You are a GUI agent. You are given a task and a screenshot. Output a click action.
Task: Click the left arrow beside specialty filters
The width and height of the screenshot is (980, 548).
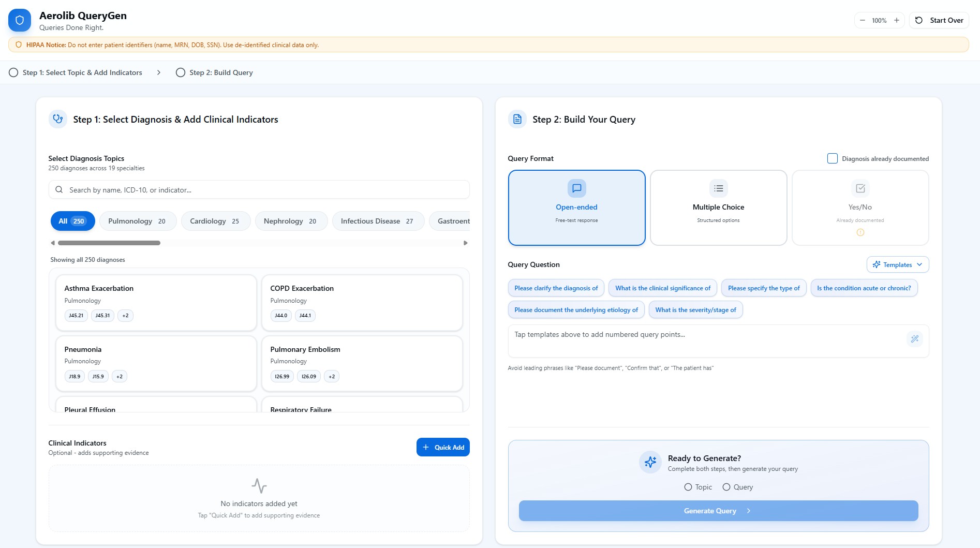[52, 242]
